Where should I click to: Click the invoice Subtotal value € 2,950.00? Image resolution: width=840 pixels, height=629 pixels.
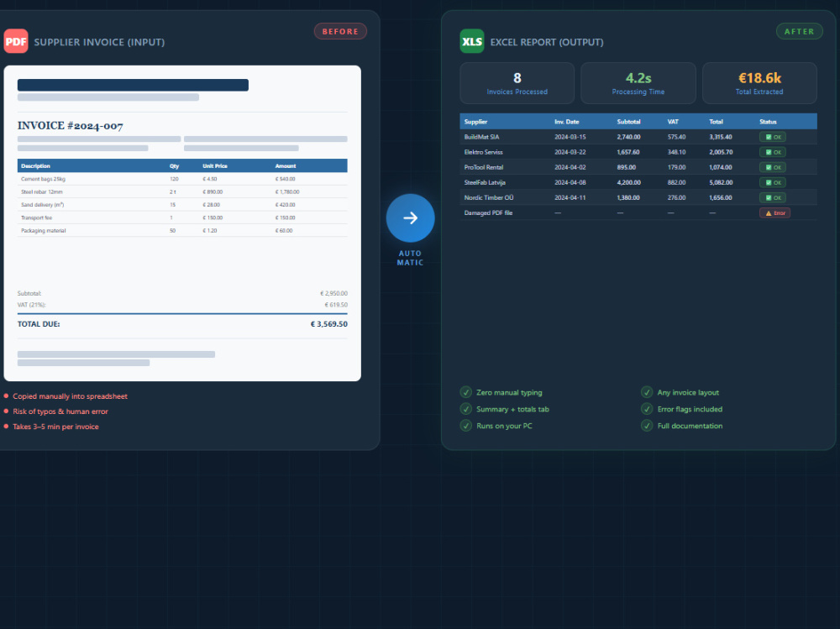(x=333, y=293)
